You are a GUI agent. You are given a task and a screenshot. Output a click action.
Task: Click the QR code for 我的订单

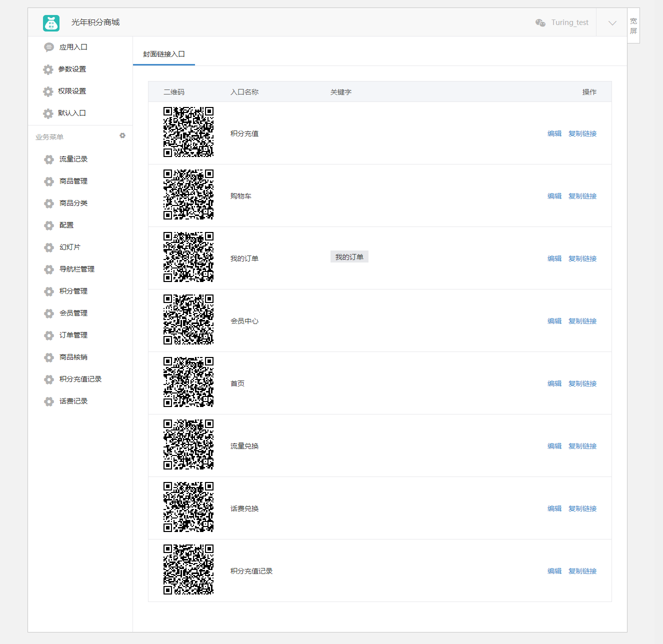pos(188,257)
